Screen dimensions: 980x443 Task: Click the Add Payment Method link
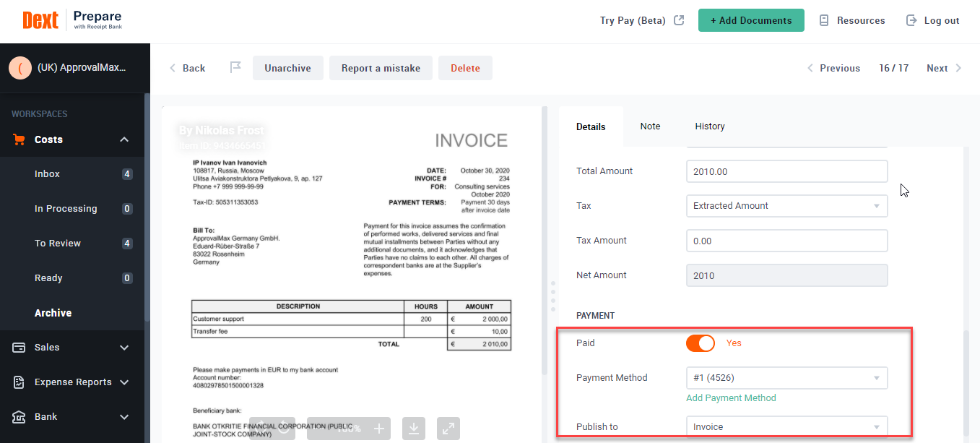[x=731, y=398]
